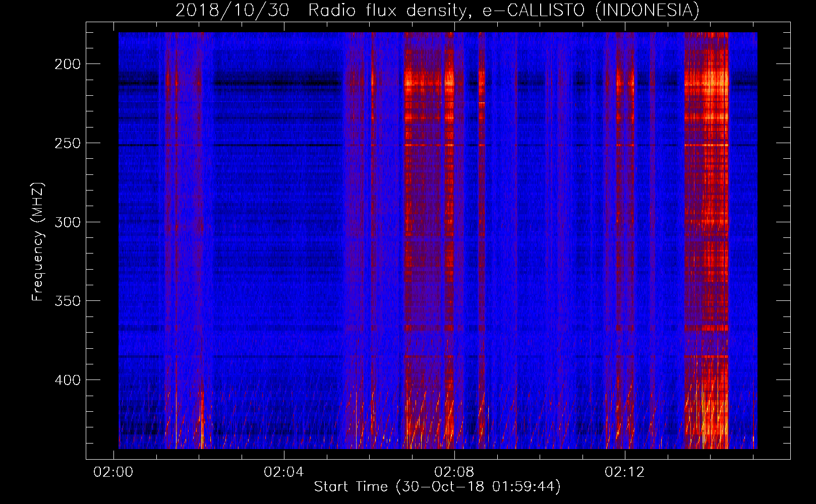
Task: Click the '02:08' time tick label
Action: (454, 472)
